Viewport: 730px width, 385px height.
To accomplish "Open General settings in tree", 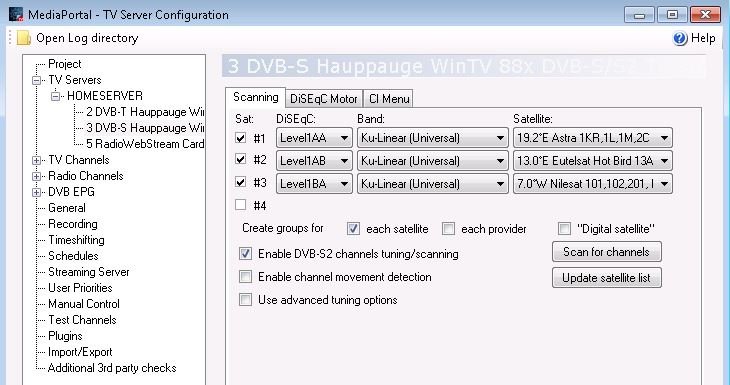I will tap(67, 208).
